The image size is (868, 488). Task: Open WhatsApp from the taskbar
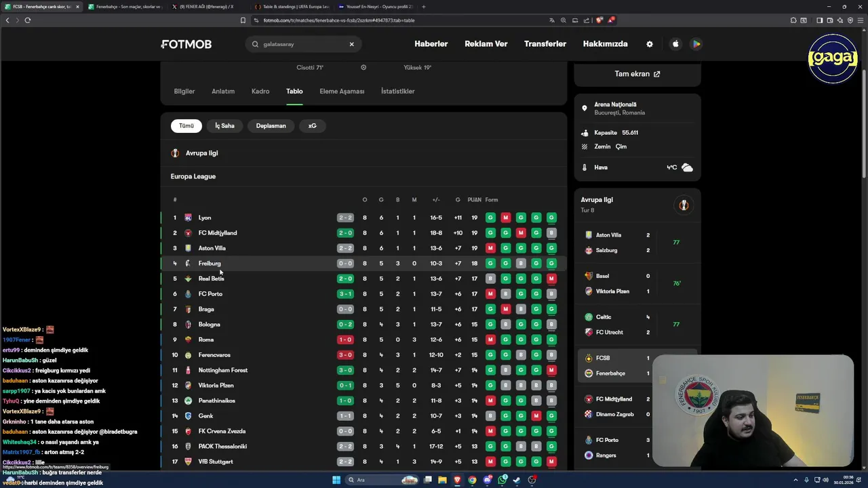click(502, 480)
